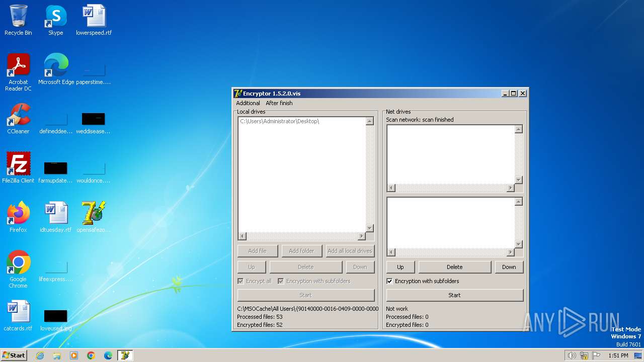Click the Add file button

coord(258,251)
